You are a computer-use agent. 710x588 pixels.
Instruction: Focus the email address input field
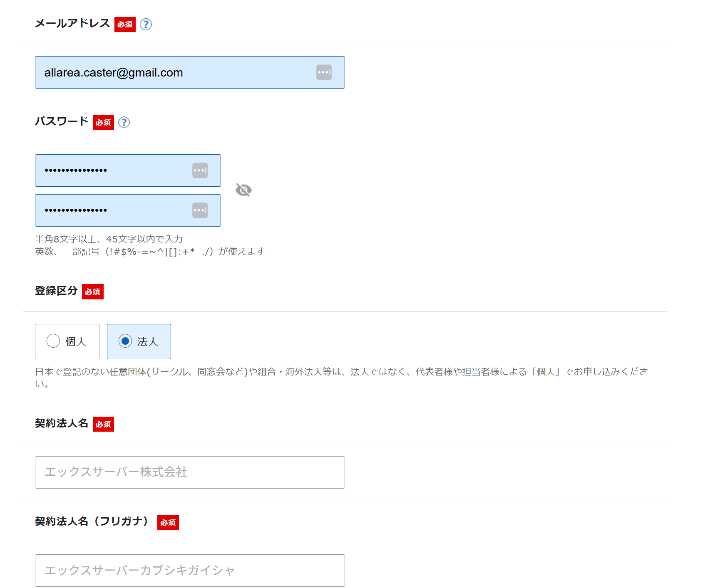coord(190,72)
